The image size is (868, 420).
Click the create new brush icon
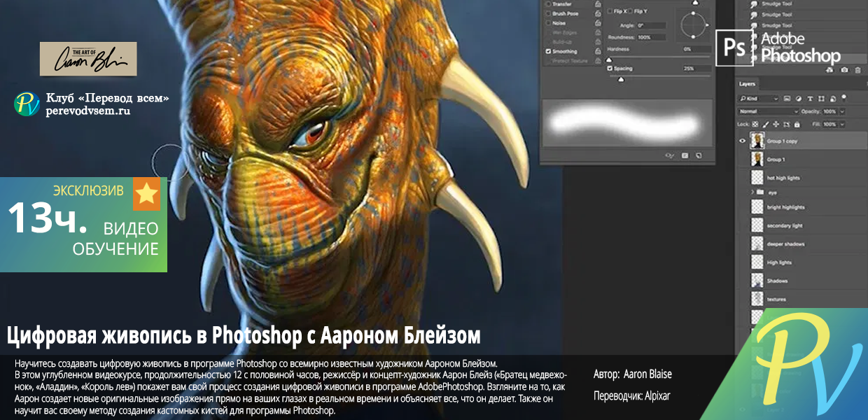[x=699, y=155]
